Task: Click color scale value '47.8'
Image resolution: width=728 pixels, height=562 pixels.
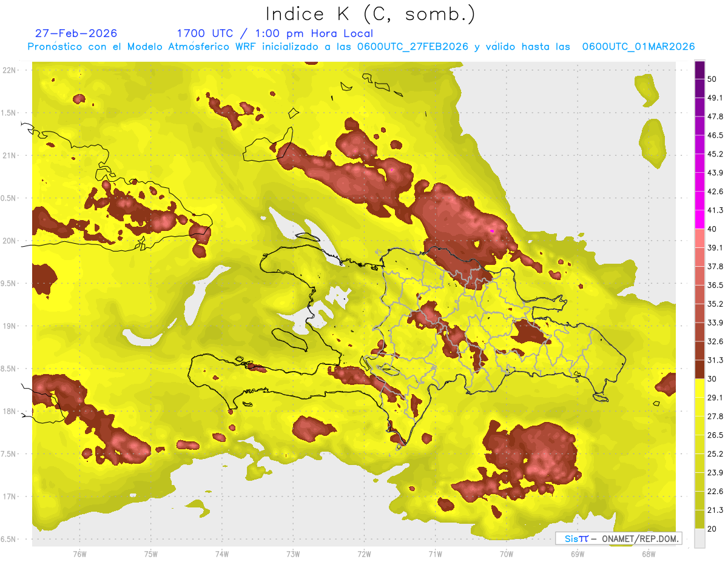Action: point(715,116)
